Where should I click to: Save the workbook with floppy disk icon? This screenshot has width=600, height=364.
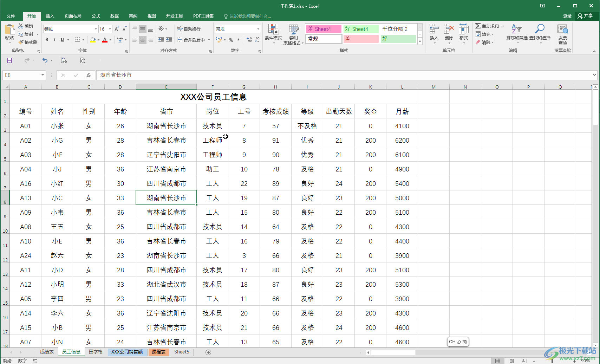[9, 60]
